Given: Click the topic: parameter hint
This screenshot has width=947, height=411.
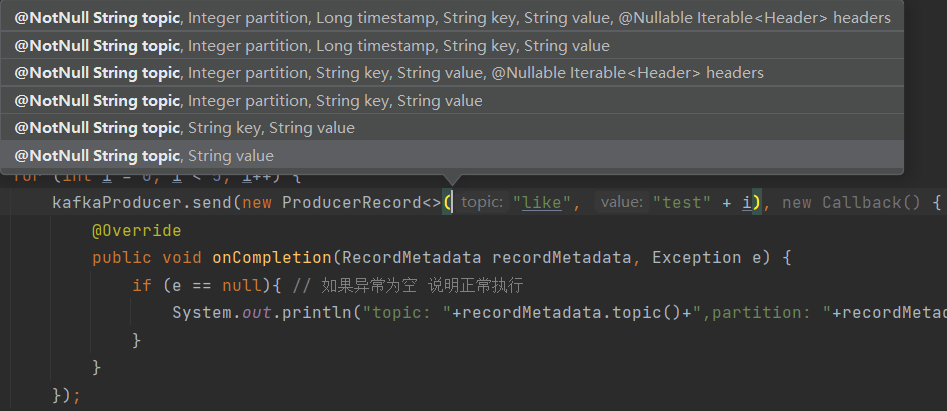Looking at the screenshot, I should 481,203.
